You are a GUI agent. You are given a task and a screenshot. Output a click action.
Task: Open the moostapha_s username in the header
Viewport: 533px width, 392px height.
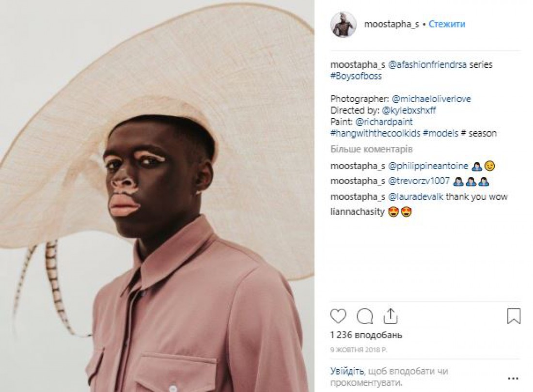click(x=391, y=25)
